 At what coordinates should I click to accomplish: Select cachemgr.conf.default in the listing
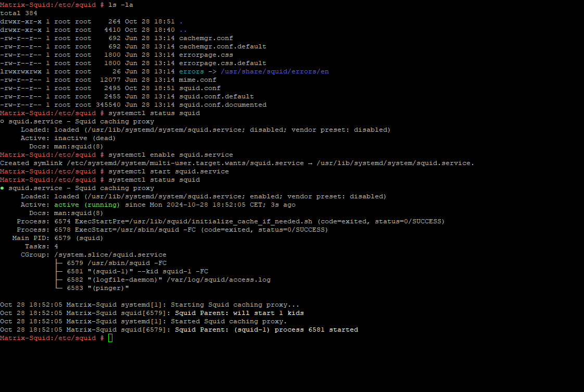(223, 46)
